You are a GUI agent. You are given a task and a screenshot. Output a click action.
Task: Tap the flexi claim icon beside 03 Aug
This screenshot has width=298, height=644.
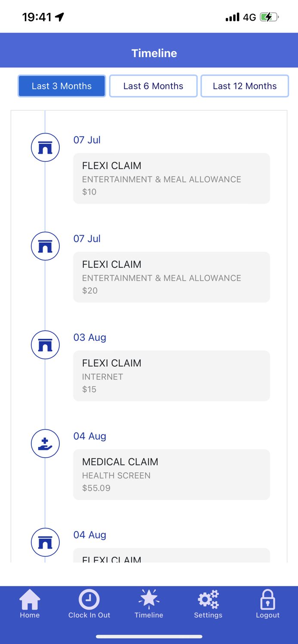pos(45,345)
